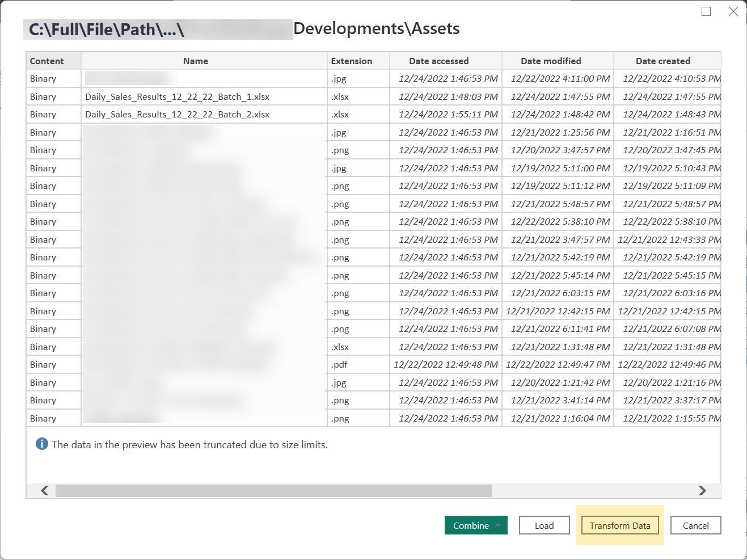Click the truncated preview notice text
The image size is (747, 560).
189,445
